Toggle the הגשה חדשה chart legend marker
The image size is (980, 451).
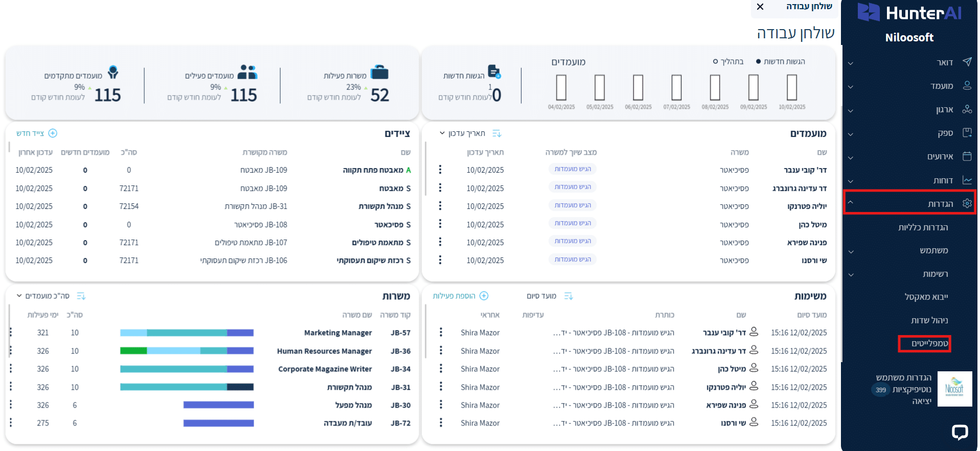(758, 62)
